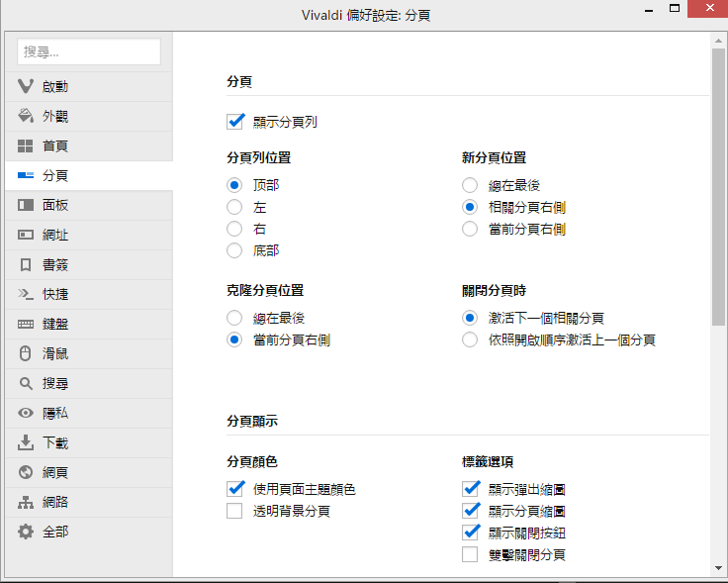Select the 首頁 grid icon
728x583 pixels.
pos(26,146)
